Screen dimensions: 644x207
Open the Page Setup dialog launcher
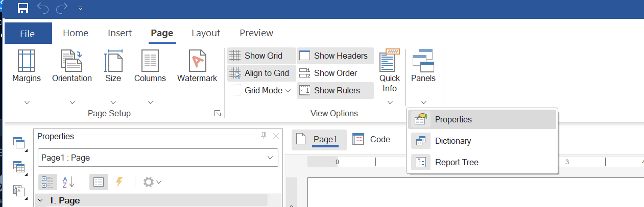click(218, 114)
